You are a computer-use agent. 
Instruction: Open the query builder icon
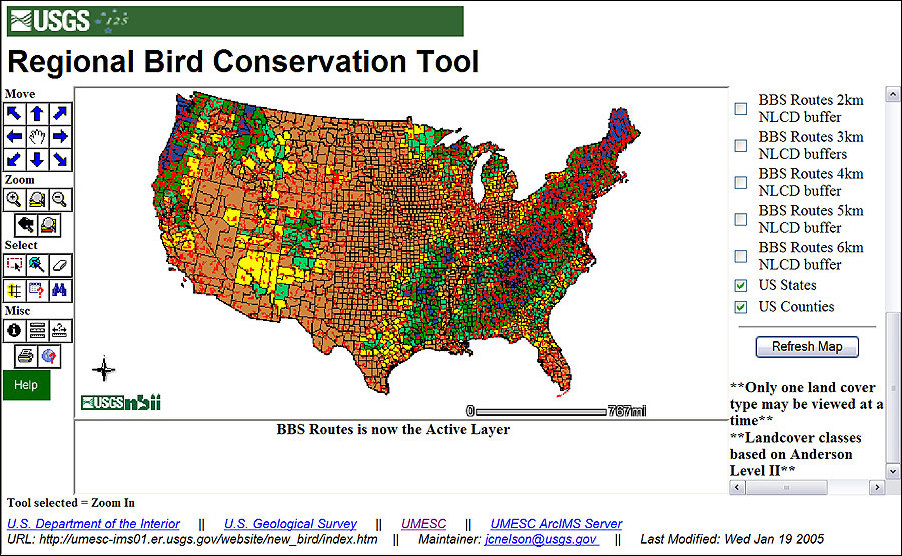pos(37,290)
